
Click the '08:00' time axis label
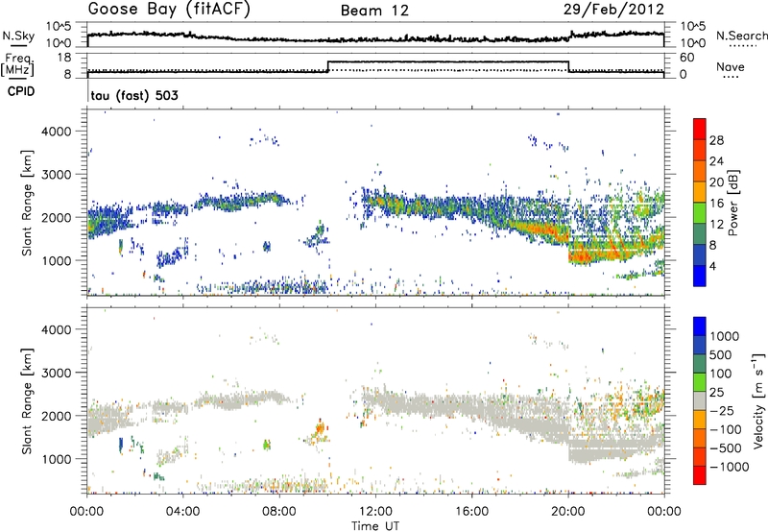click(x=279, y=512)
